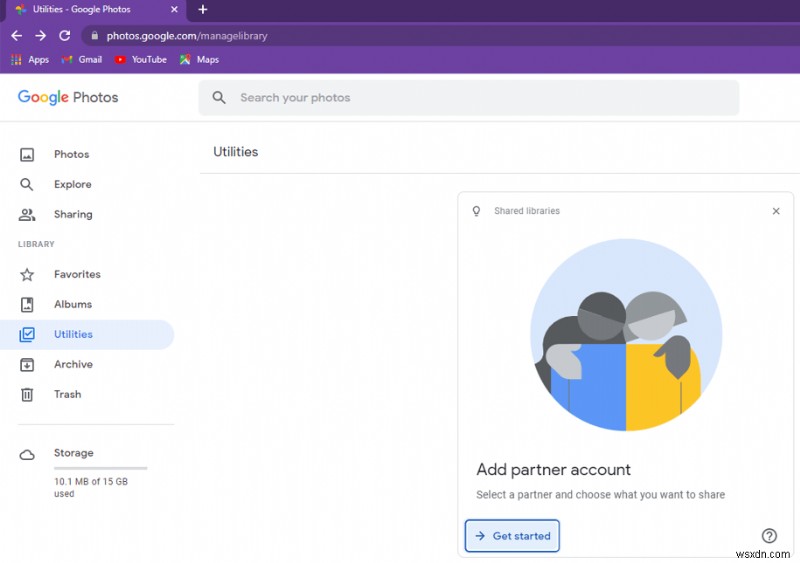Screen dimensions: 800x563
Task: Open Storage in the sidebar
Action: [73, 453]
